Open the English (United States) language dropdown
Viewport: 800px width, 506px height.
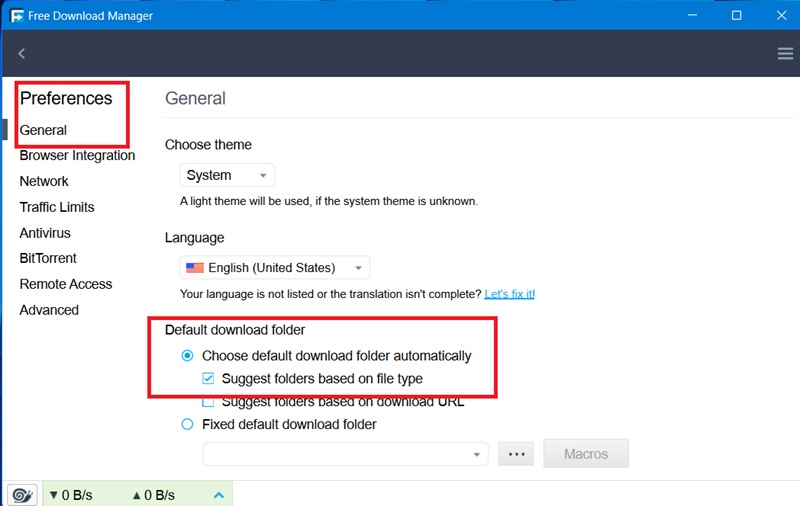pyautogui.click(x=274, y=268)
